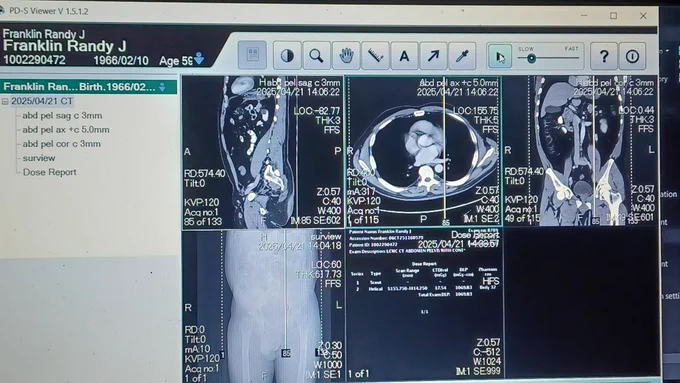
Task: Select the surview scout image viewport
Action: [x=262, y=306]
